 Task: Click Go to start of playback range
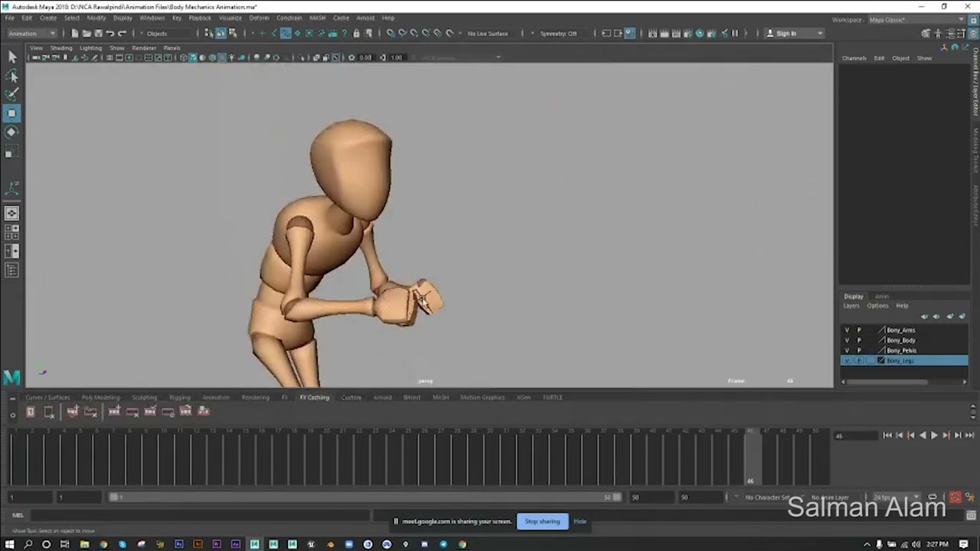[887, 435]
